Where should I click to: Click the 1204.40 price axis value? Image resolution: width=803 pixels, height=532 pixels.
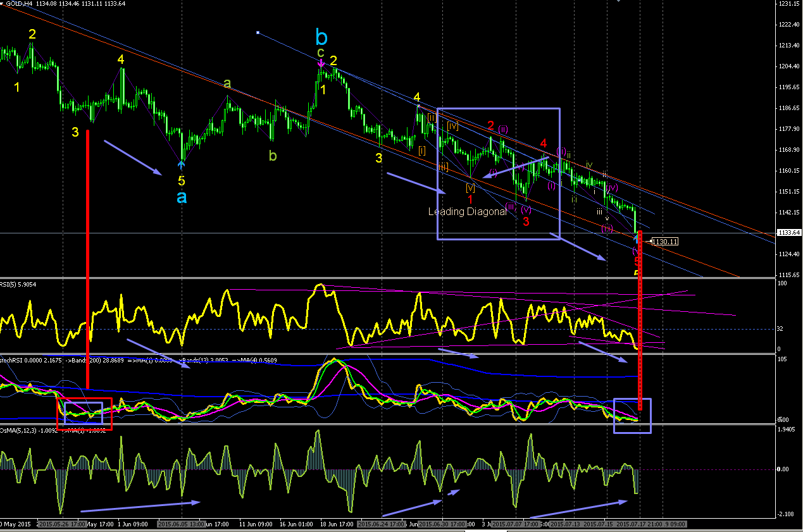click(x=788, y=66)
